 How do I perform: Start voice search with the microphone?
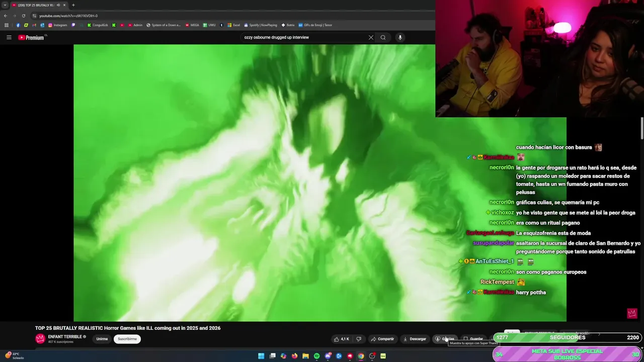click(x=400, y=37)
